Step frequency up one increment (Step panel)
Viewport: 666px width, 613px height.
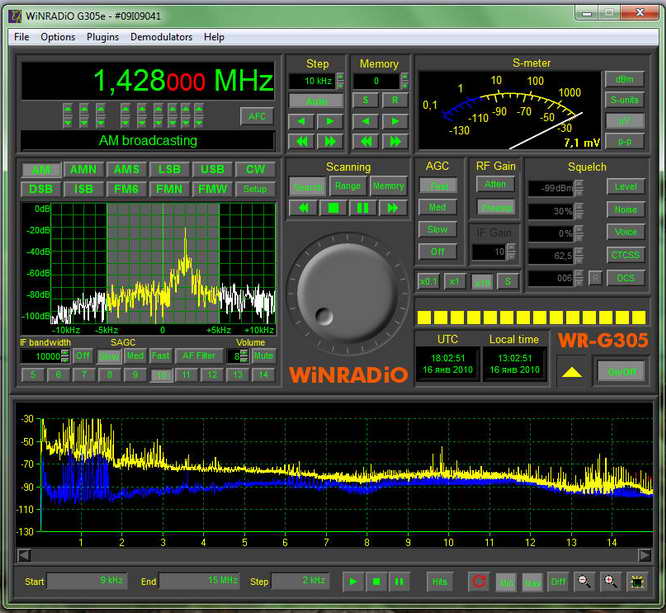pos(330,122)
